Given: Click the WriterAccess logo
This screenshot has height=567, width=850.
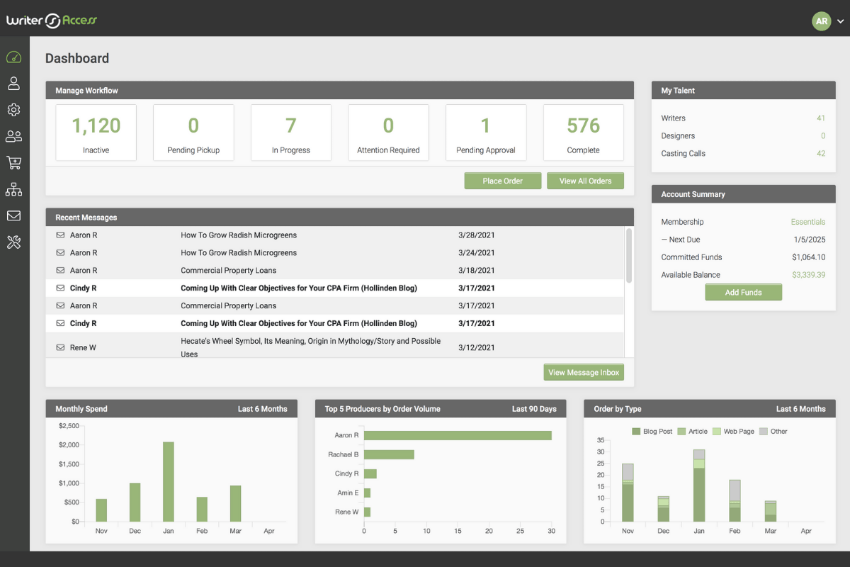Looking at the screenshot, I should pos(52,20).
